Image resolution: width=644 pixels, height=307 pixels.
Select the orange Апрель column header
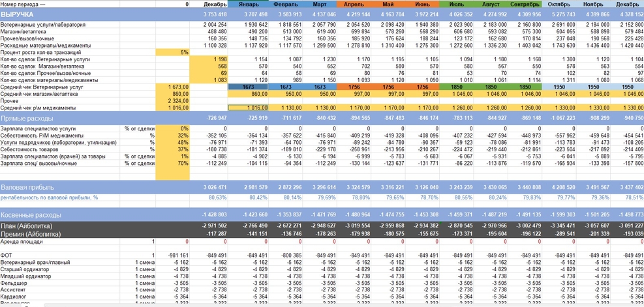tap(354, 4)
